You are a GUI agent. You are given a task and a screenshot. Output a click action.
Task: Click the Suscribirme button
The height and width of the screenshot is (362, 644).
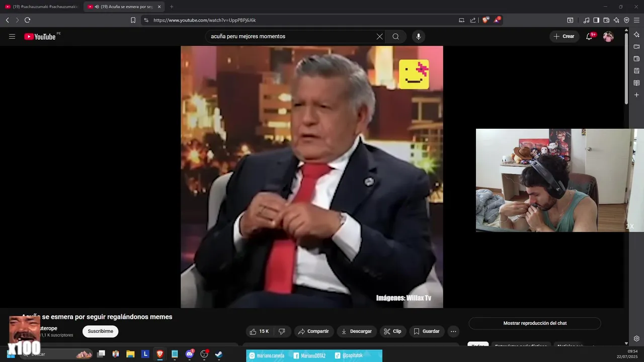click(101, 331)
